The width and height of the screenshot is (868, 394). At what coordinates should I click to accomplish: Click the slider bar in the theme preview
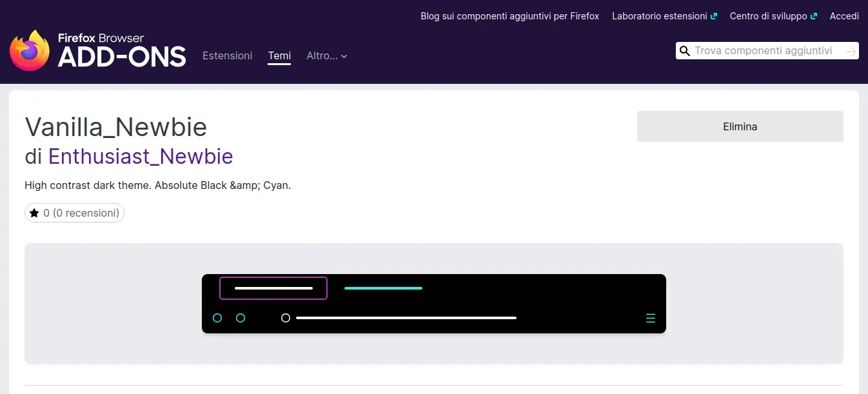pyautogui.click(x=406, y=317)
